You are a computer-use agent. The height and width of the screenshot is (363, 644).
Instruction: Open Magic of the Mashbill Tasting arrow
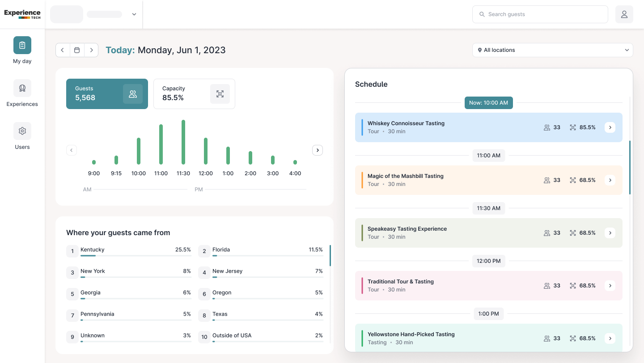(x=610, y=180)
